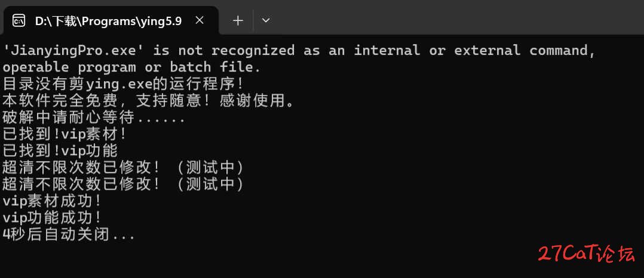Click the vip功能成功 output line
This screenshot has height=278, width=644.
click(x=52, y=218)
